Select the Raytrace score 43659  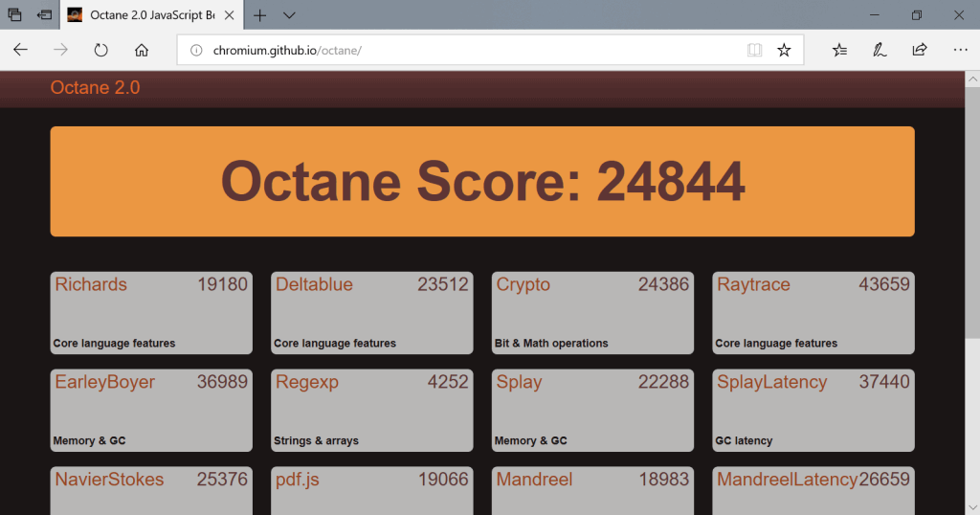[x=884, y=284]
